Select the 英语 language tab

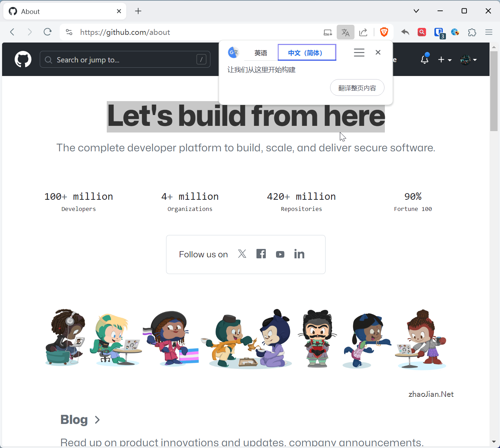[x=261, y=53]
